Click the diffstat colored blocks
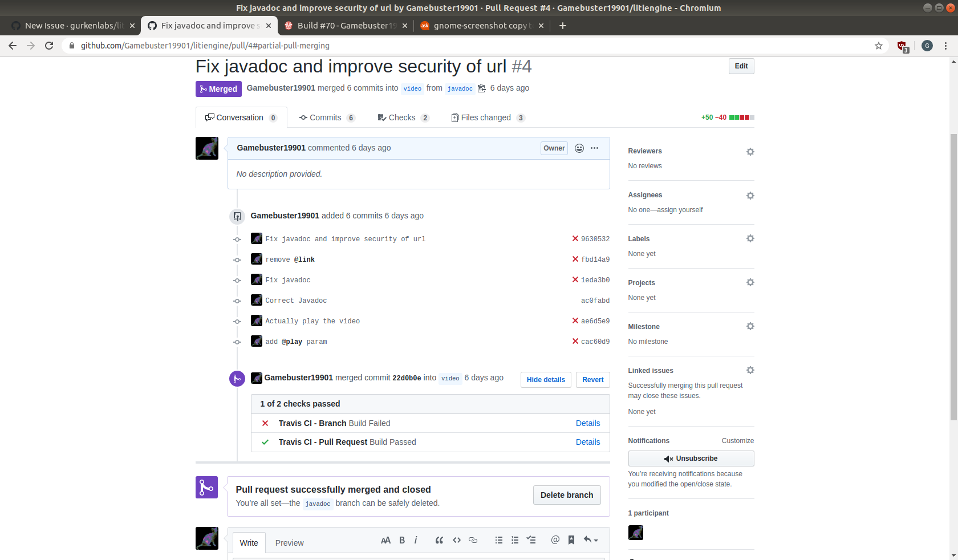The width and height of the screenshot is (958, 560). pyautogui.click(x=741, y=117)
